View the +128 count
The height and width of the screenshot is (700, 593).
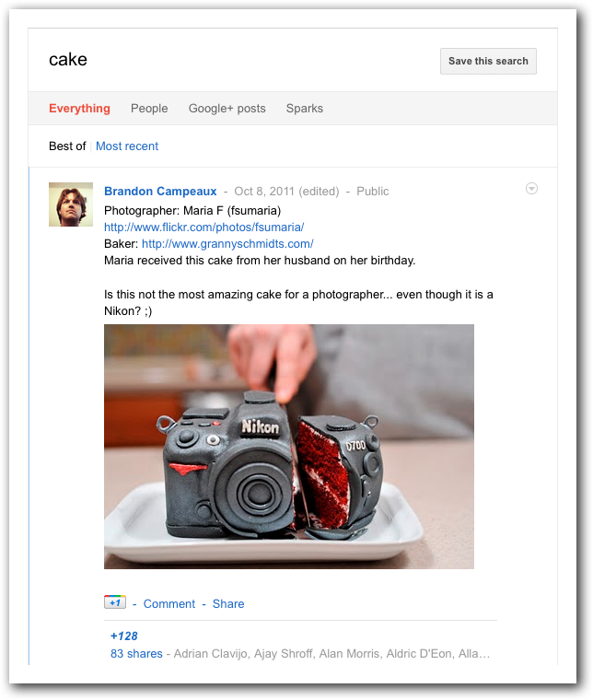pyautogui.click(x=124, y=636)
